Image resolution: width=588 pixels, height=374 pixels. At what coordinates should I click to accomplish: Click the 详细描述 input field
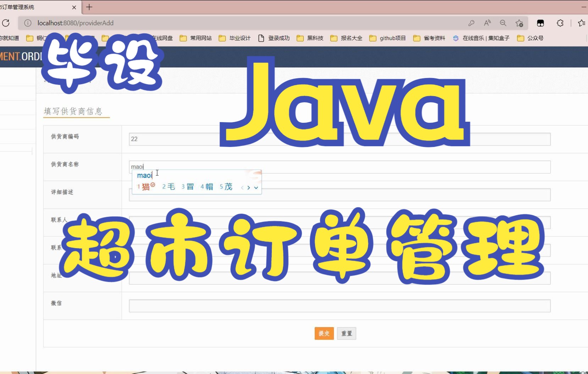340,195
